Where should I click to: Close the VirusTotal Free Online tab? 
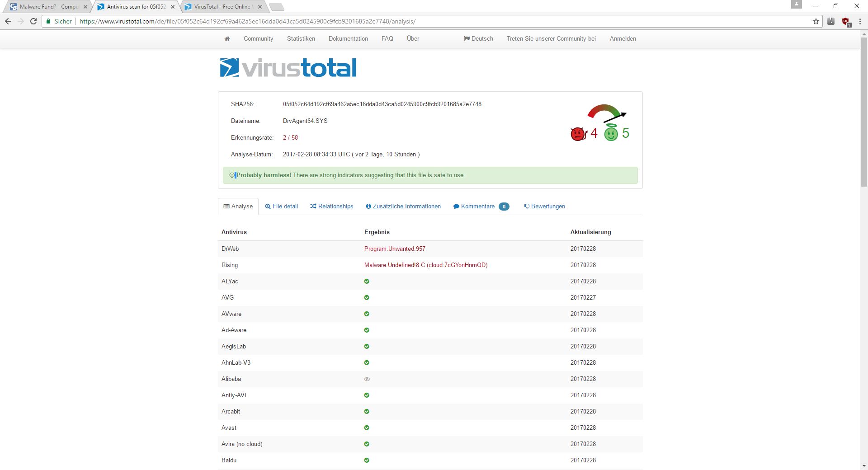(x=260, y=7)
